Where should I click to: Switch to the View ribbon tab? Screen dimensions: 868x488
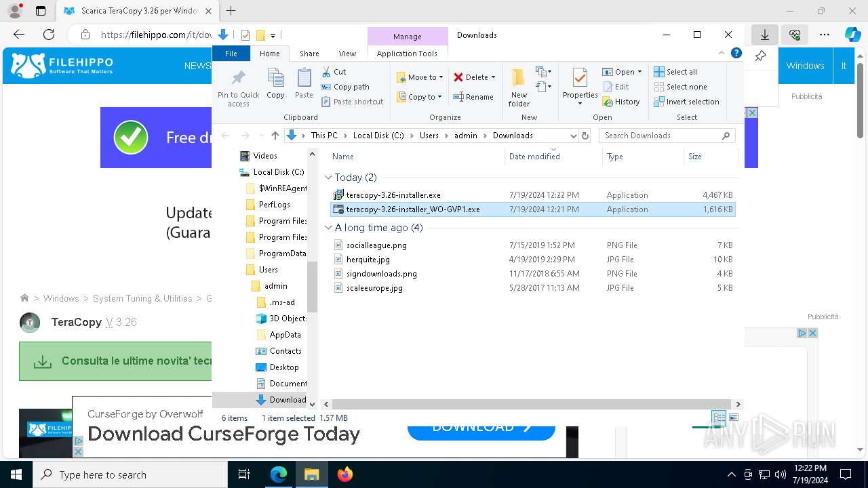pyautogui.click(x=347, y=54)
